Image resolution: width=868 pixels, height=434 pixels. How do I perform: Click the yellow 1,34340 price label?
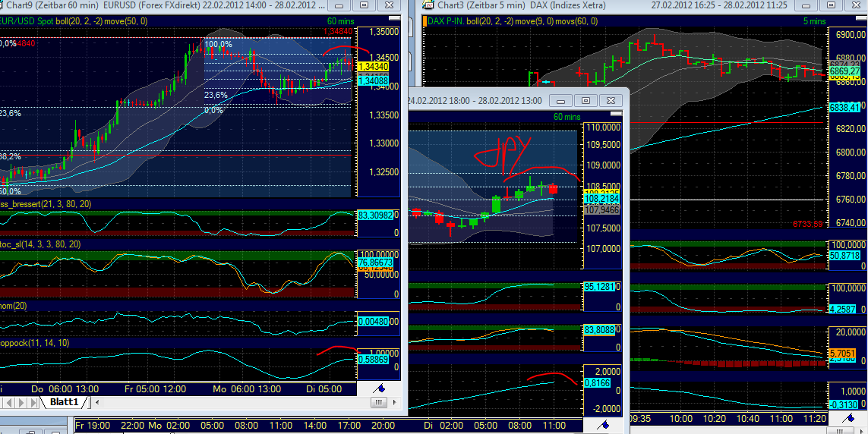373,66
